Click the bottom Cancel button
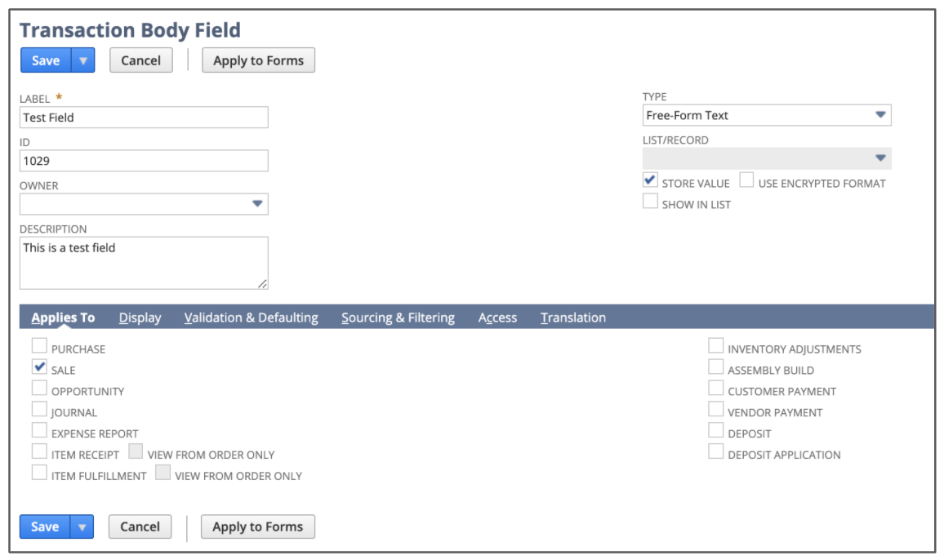 (x=140, y=527)
